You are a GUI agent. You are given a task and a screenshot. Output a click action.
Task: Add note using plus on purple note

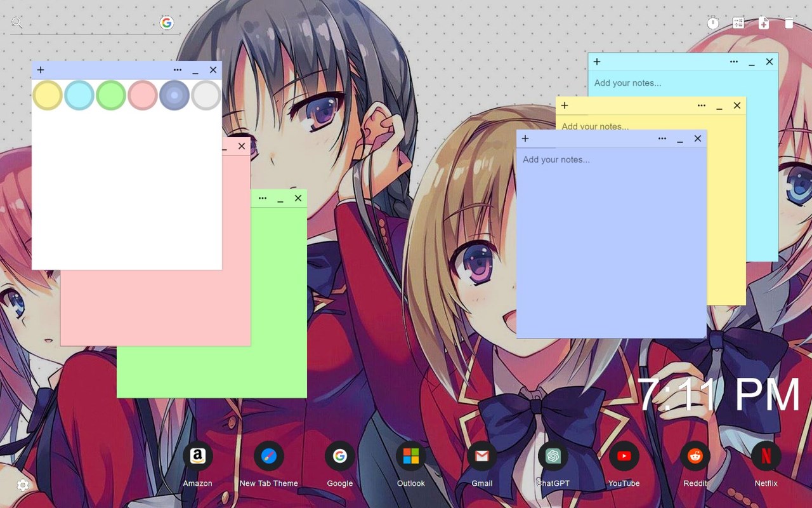point(525,138)
